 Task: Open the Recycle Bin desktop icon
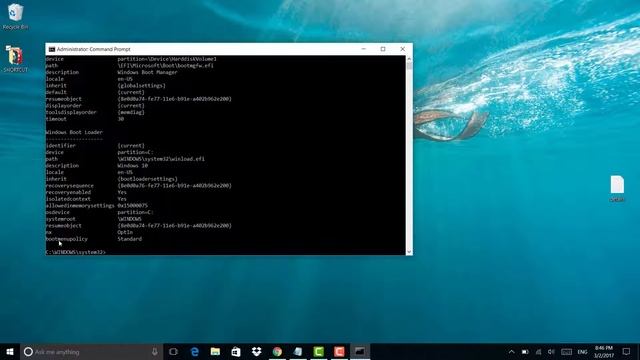click(x=16, y=16)
